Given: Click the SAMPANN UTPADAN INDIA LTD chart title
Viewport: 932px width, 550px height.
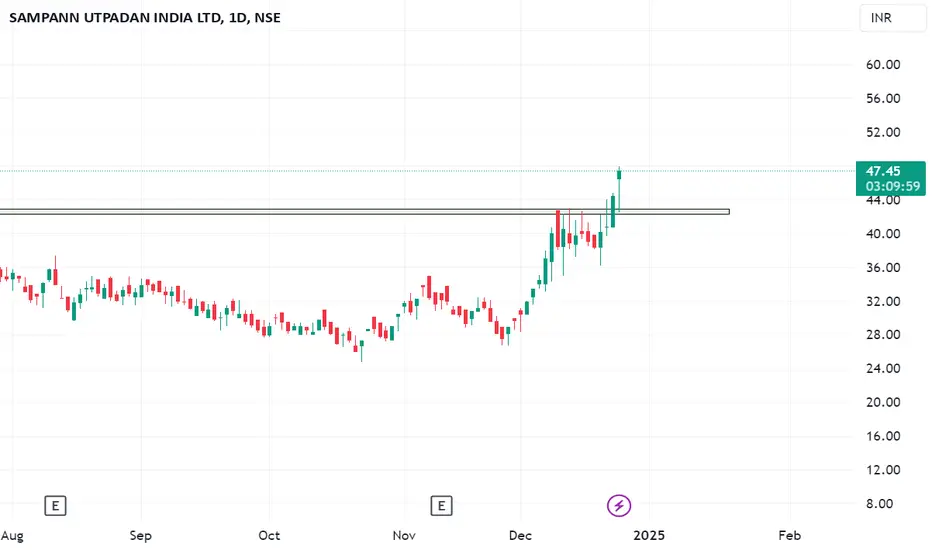Looking at the screenshot, I should [144, 18].
